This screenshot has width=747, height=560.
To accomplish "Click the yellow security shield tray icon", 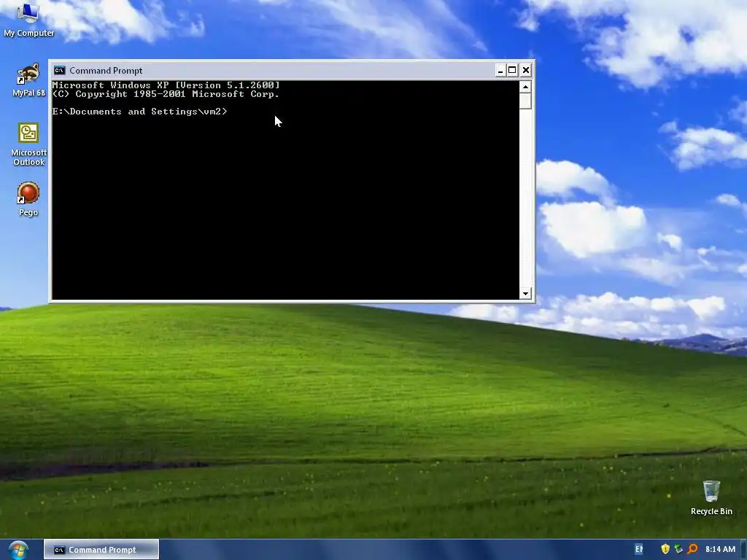I will click(x=665, y=549).
